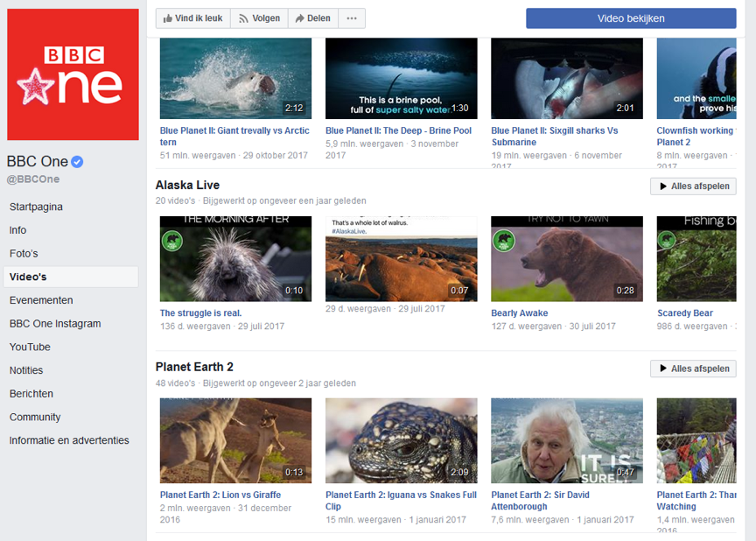Open the Fishing bear thumbnail
This screenshot has width=756, height=541.
696,259
